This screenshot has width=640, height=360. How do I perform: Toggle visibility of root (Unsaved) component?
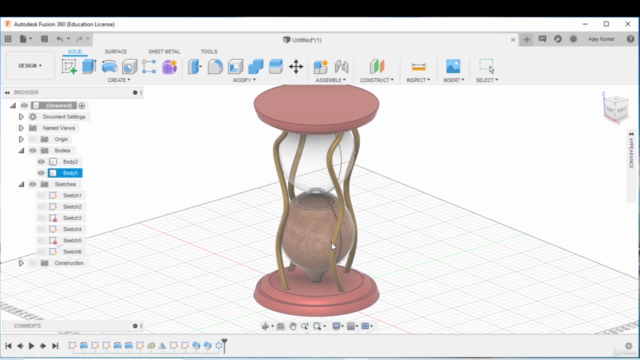24,105
